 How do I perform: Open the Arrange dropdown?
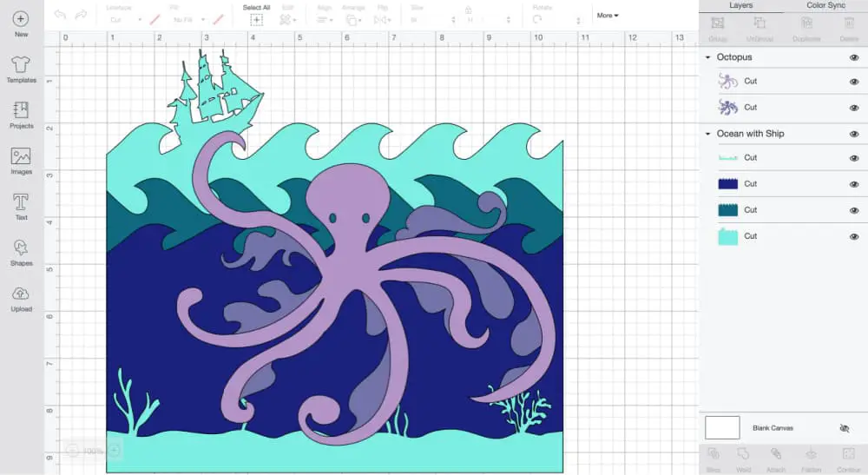(352, 20)
